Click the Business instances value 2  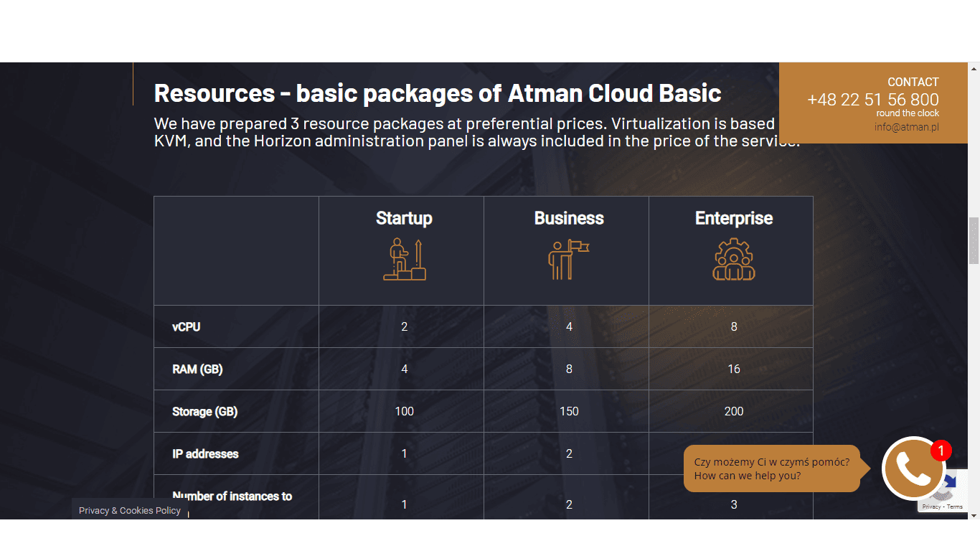tap(569, 504)
